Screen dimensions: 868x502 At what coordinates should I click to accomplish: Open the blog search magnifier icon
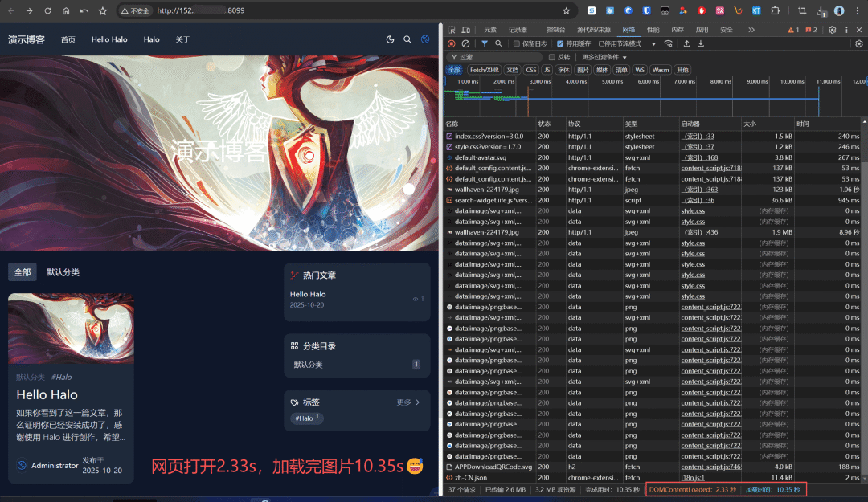407,39
